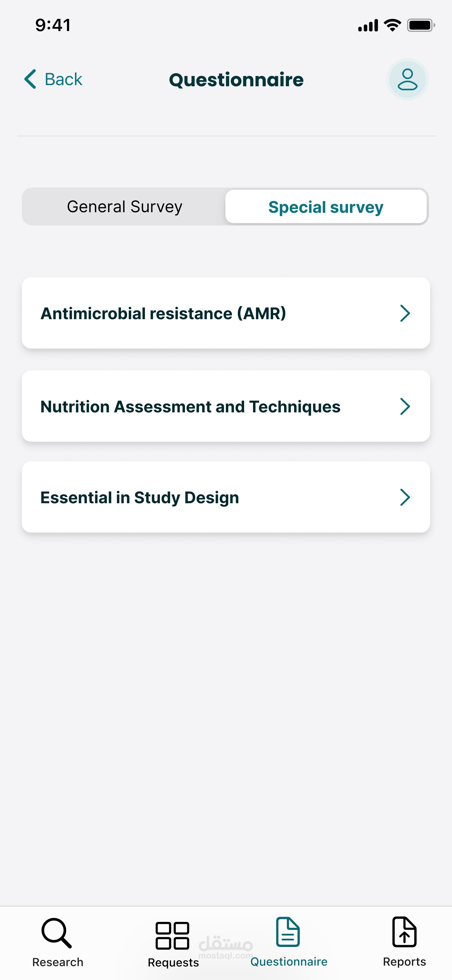Open Antimicrobial resistance (AMR) survey title
Screen dimensions: 452x980
[x=163, y=313]
